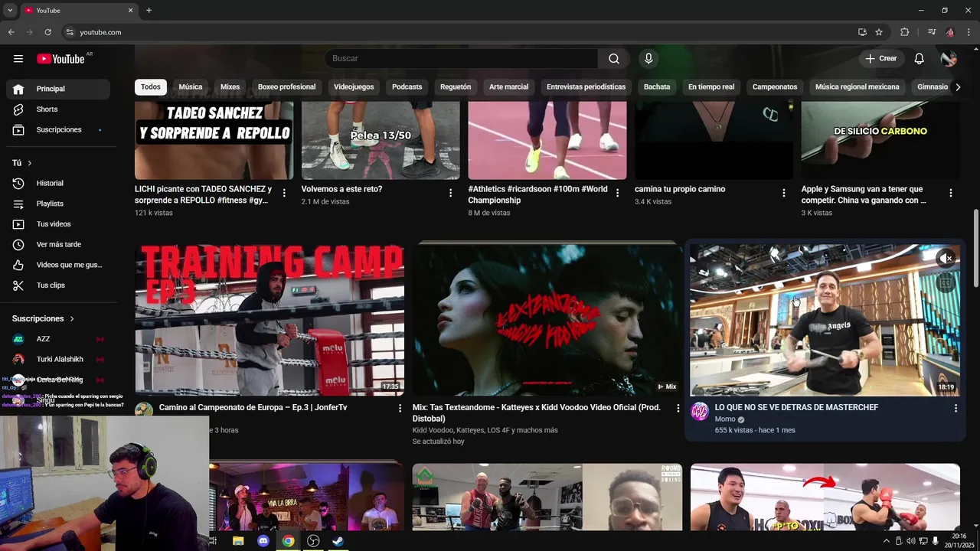
Task: Select the En tiempo real chip
Action: (711, 87)
